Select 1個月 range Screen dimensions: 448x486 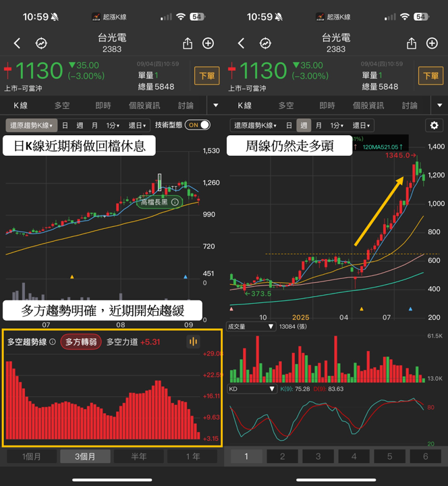32,456
